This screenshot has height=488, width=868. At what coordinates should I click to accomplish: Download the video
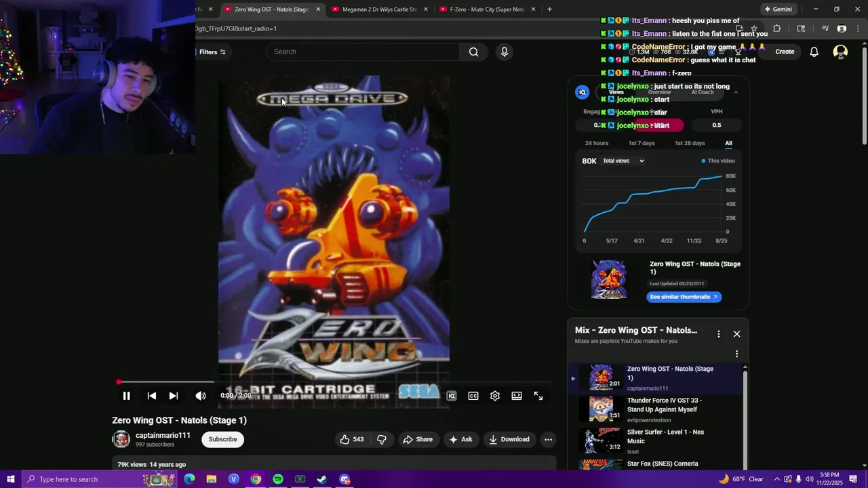[509, 439]
